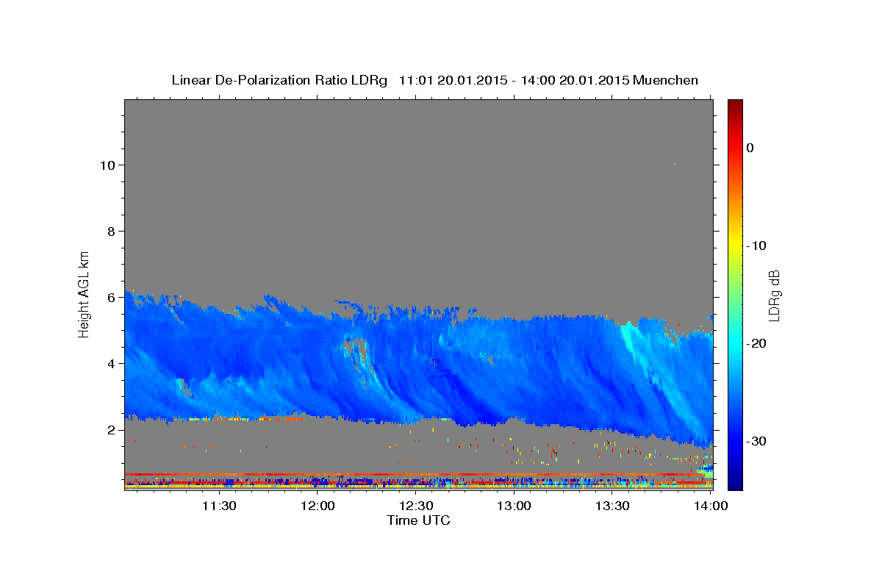The height and width of the screenshot is (588, 882).
Task: Click the 12:00 time tick label
Action: tap(318, 506)
